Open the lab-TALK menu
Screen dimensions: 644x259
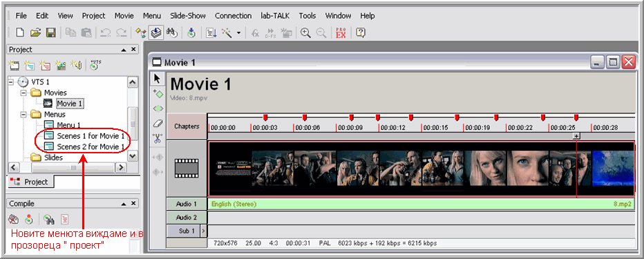pos(275,16)
